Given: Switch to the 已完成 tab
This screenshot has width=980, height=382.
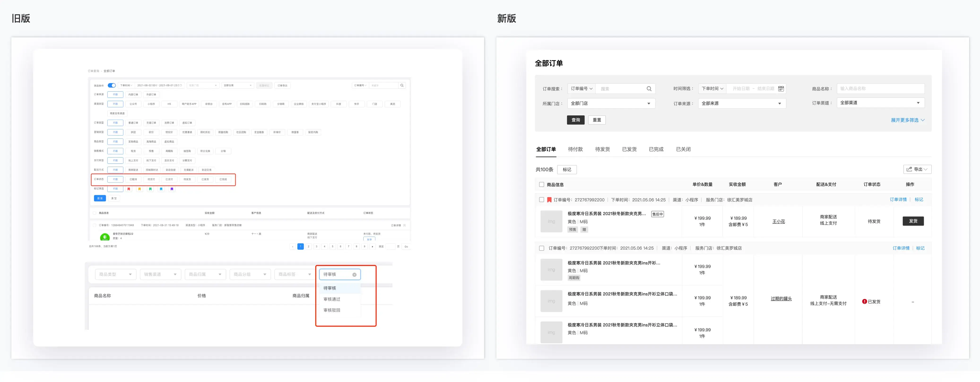Looking at the screenshot, I should (656, 149).
